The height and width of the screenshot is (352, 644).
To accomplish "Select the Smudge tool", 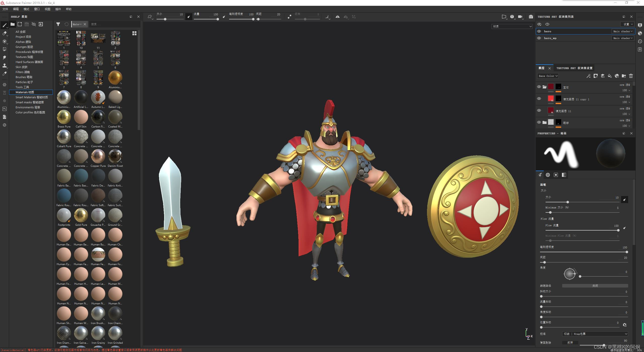I will (x=4, y=57).
